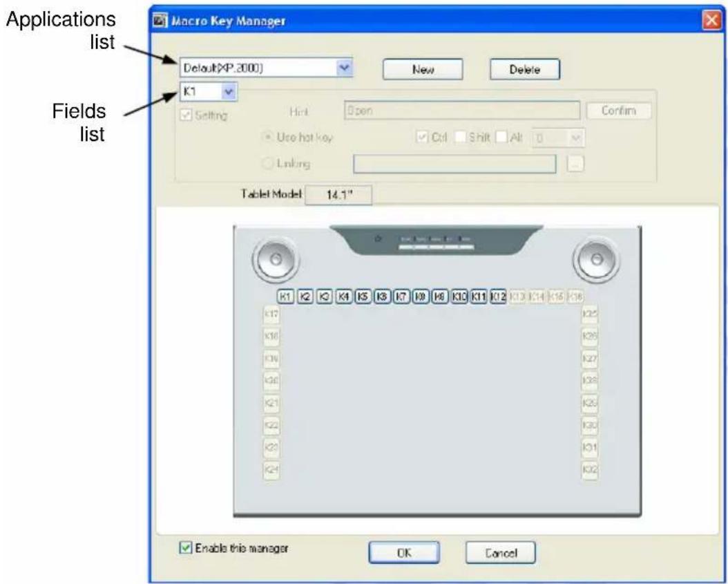Toggle the Shift modifier checkbox

(459, 137)
